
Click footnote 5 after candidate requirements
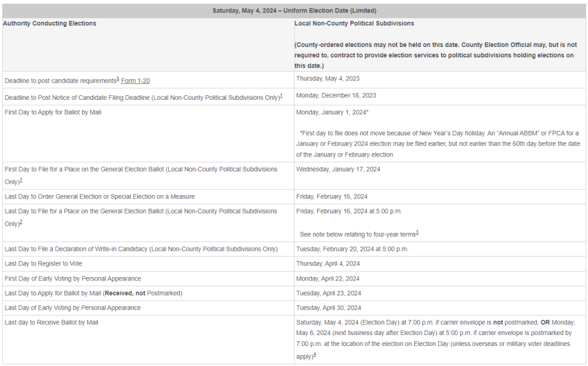[118, 79]
